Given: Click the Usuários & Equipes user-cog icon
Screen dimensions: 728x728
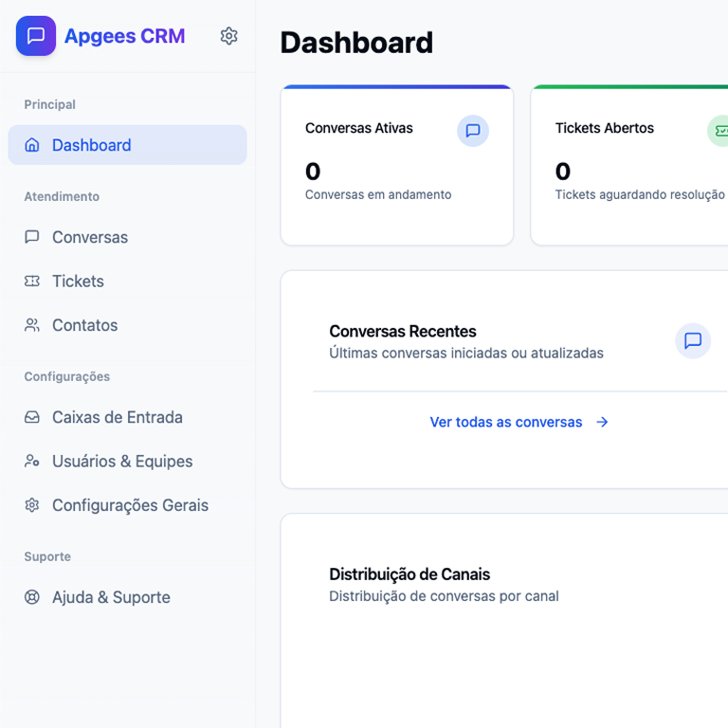Looking at the screenshot, I should point(31,461).
